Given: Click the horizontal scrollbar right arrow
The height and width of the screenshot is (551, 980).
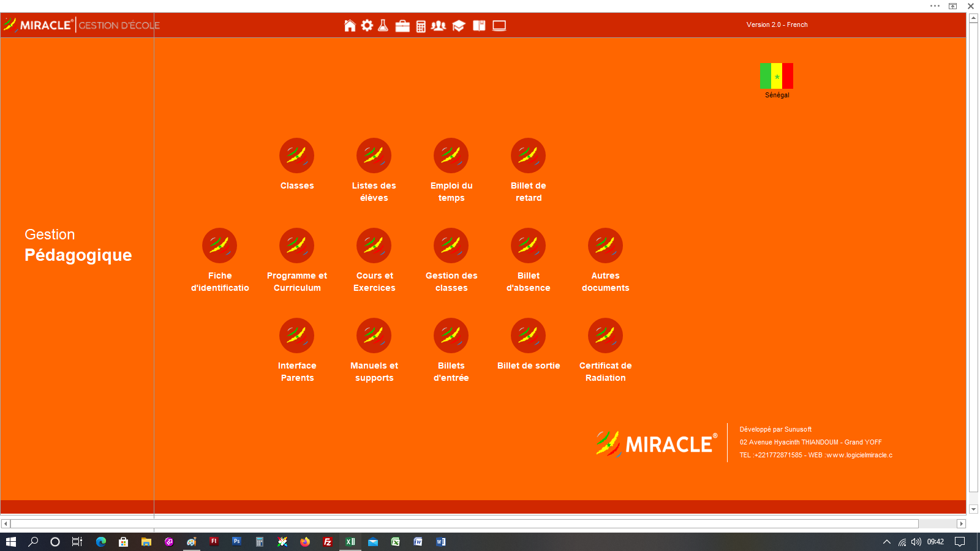Looking at the screenshot, I should (x=961, y=523).
